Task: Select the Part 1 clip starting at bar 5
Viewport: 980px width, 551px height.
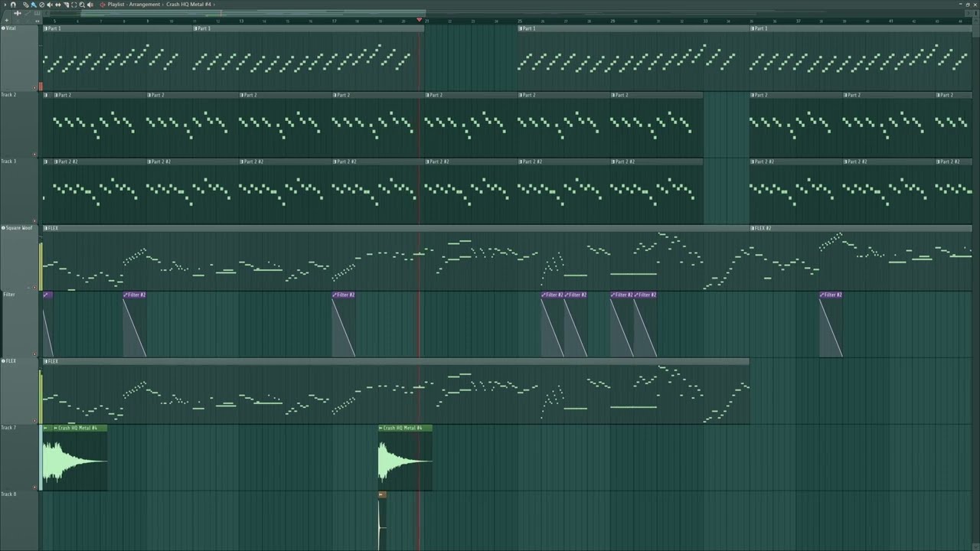Action: pos(117,57)
